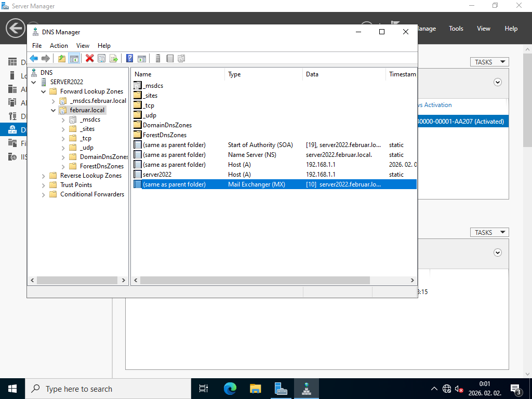Viewport: 532px width, 399px height.
Task: Toggle Show/Hide Console Tree toolbar button
Action: coord(74,58)
